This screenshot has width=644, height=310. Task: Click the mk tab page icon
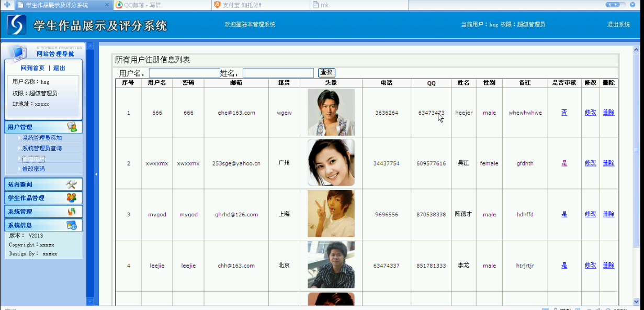pos(315,5)
